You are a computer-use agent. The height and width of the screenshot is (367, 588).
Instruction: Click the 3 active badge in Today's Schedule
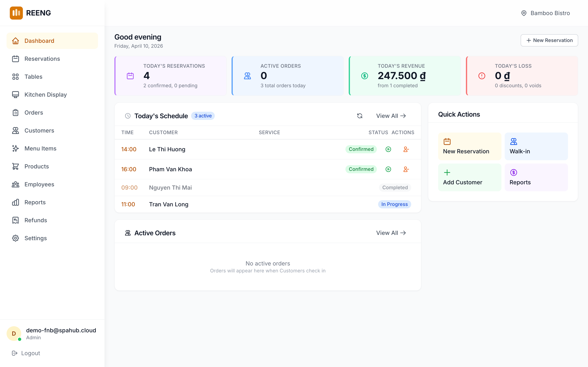click(x=203, y=116)
